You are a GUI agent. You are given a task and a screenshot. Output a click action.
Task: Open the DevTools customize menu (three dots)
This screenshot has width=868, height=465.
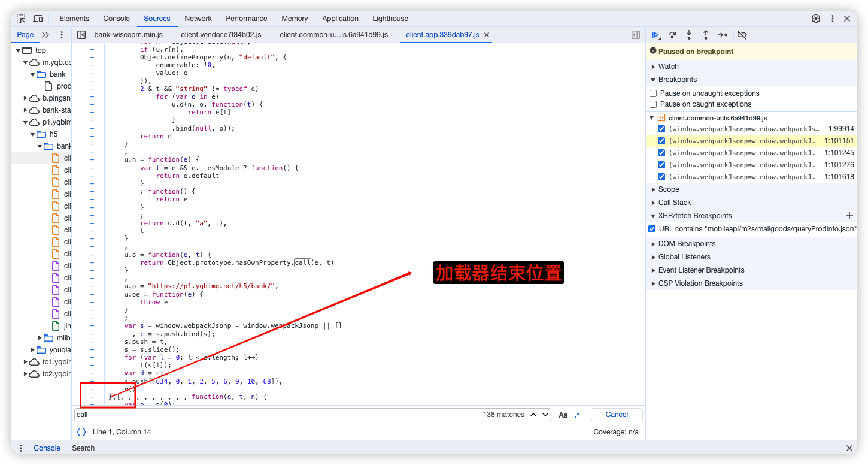click(833, 19)
